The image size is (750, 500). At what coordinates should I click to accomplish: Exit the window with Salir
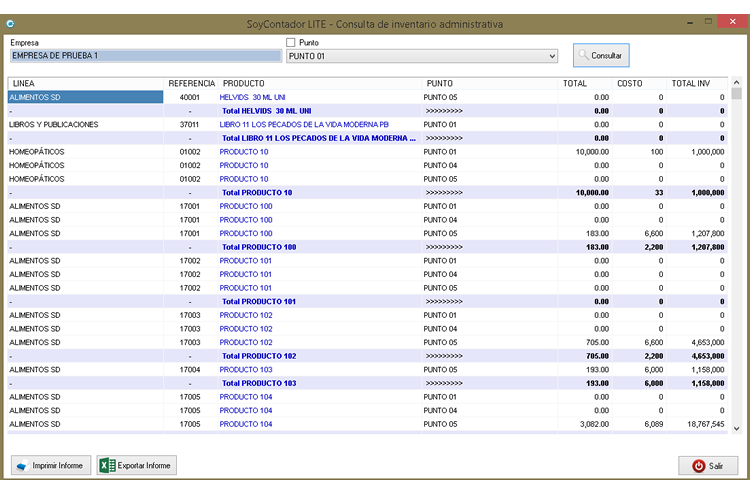point(708,466)
